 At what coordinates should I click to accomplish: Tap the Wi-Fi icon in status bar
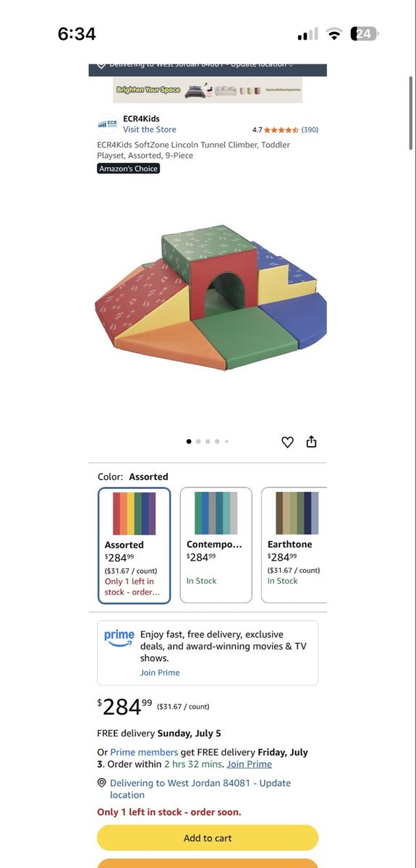[x=334, y=34]
